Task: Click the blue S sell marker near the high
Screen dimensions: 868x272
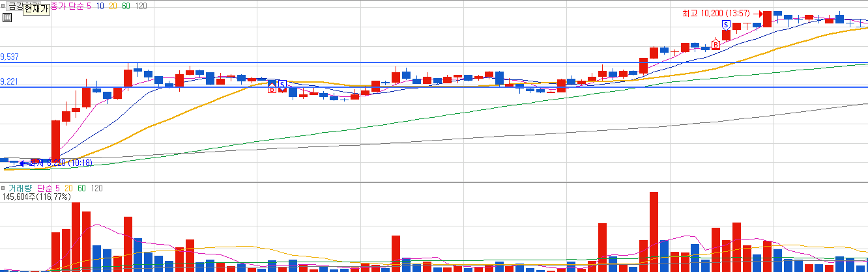Action: point(726,24)
